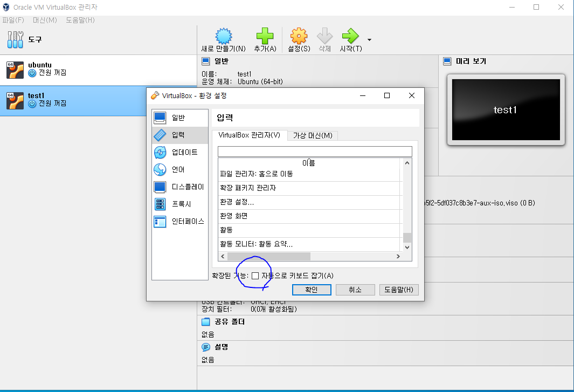Select Proxy (프록시) server icon in preferences
Image resolution: width=574 pixels, height=392 pixels.
pos(160,204)
